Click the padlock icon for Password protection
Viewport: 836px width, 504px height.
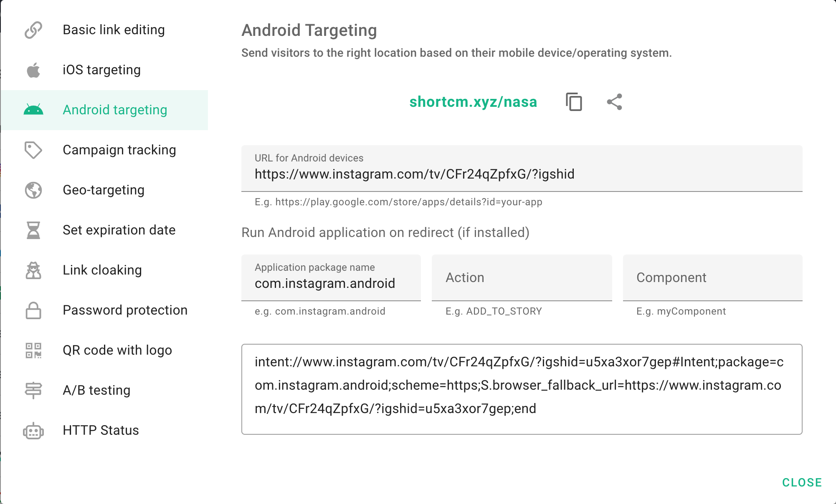(x=33, y=310)
